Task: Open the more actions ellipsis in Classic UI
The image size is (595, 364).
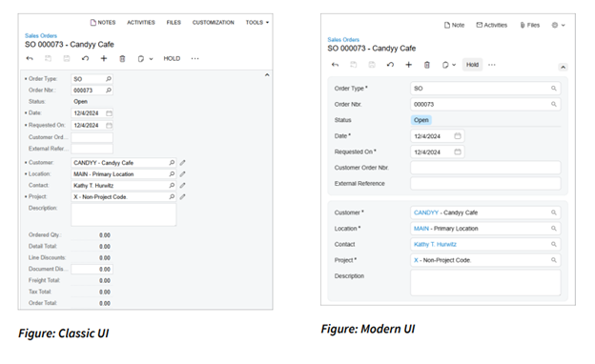Action: [195, 58]
